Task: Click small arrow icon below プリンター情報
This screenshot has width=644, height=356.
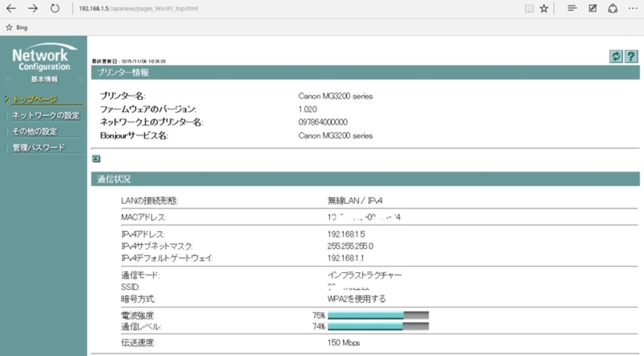Action: coord(96,159)
